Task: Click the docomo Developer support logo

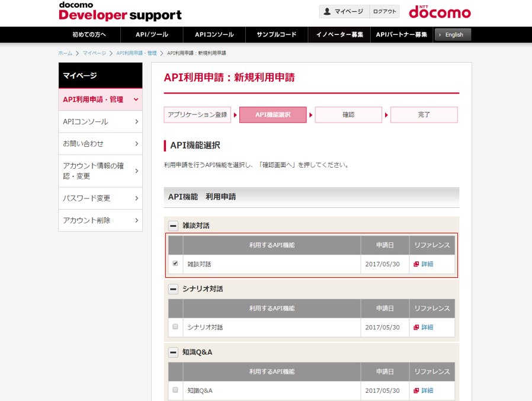Action: (x=120, y=11)
